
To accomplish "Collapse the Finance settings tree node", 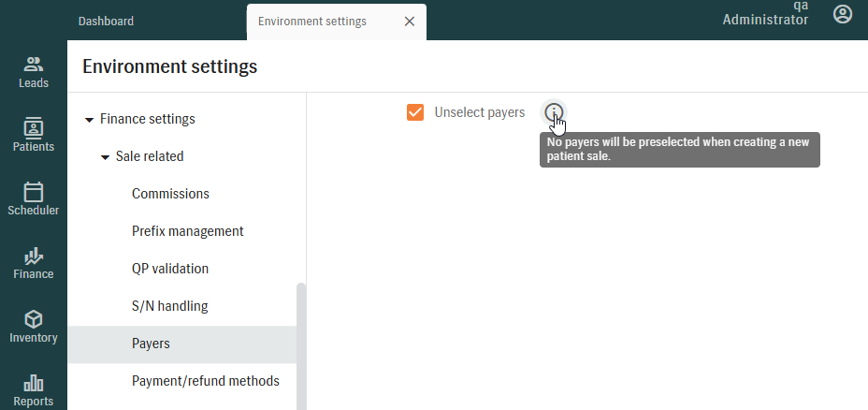I will (x=89, y=120).
